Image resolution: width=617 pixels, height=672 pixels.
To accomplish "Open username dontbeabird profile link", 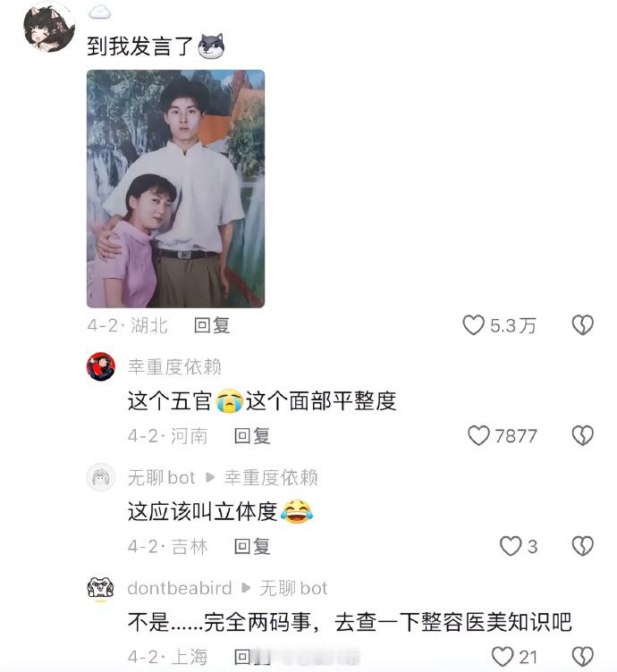I will tap(180, 588).
